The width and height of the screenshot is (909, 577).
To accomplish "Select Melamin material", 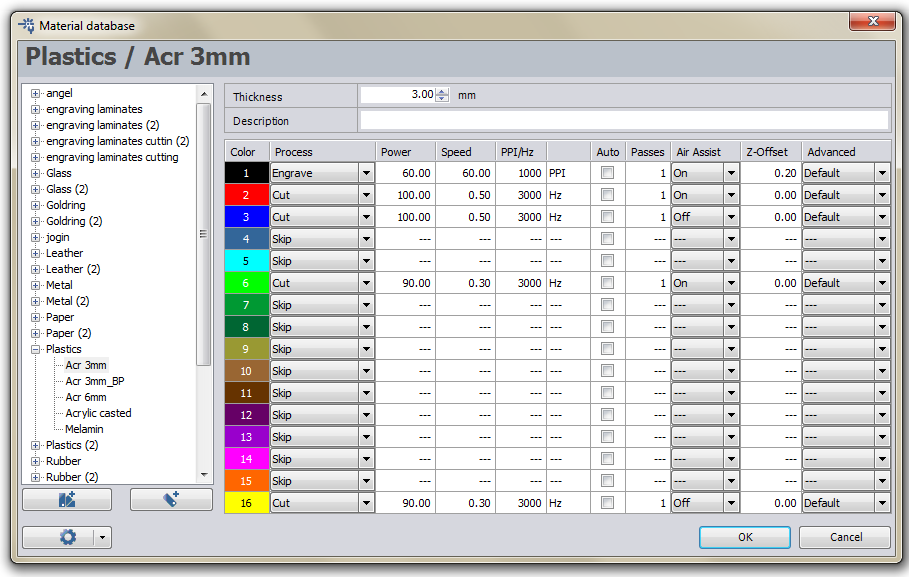I will tap(84, 429).
